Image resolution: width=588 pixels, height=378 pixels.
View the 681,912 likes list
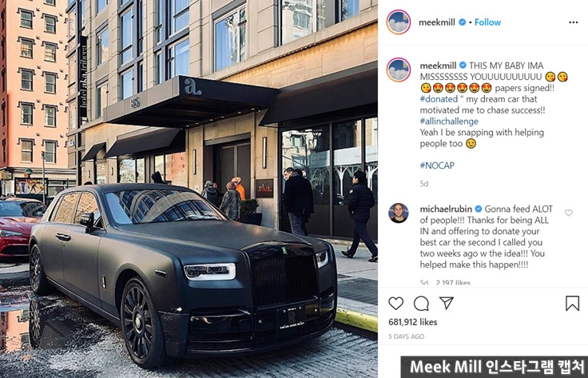pyautogui.click(x=412, y=322)
